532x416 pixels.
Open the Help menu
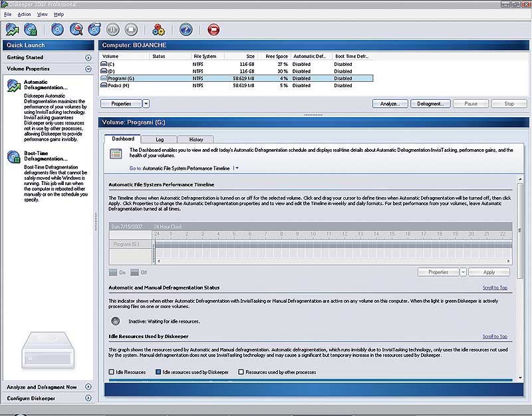tap(59, 14)
